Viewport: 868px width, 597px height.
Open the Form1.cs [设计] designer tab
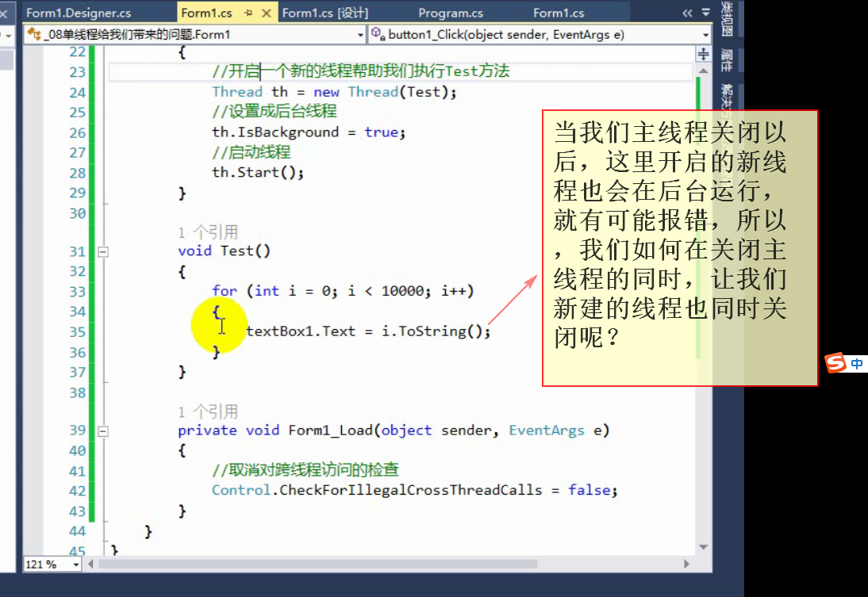(325, 13)
